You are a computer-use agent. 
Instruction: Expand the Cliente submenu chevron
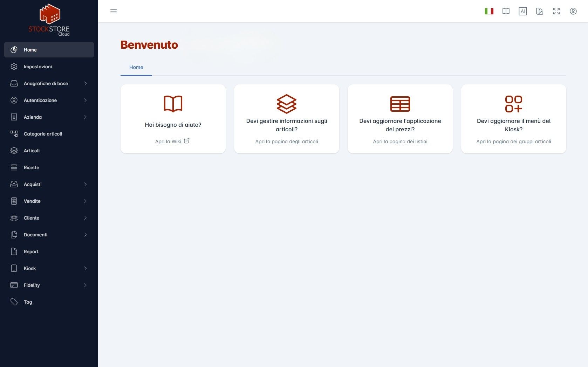(x=86, y=218)
